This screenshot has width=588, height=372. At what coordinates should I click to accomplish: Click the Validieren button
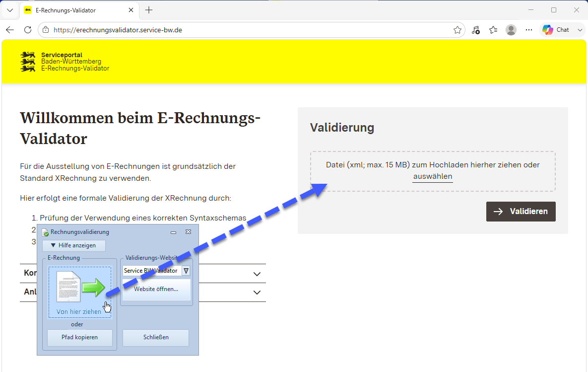tap(521, 212)
